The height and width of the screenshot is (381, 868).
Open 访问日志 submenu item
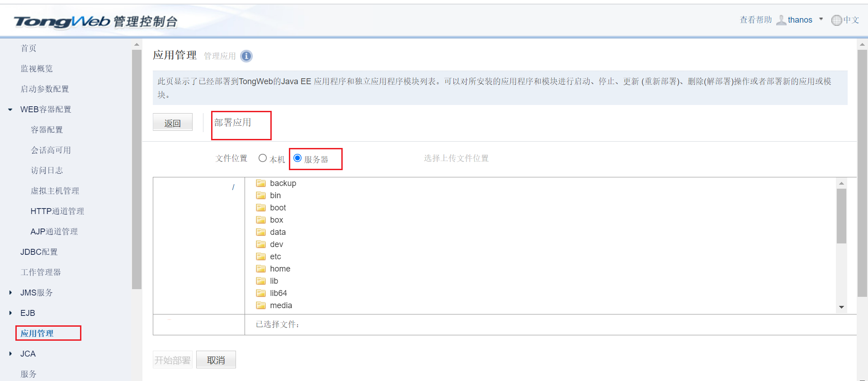click(x=47, y=171)
